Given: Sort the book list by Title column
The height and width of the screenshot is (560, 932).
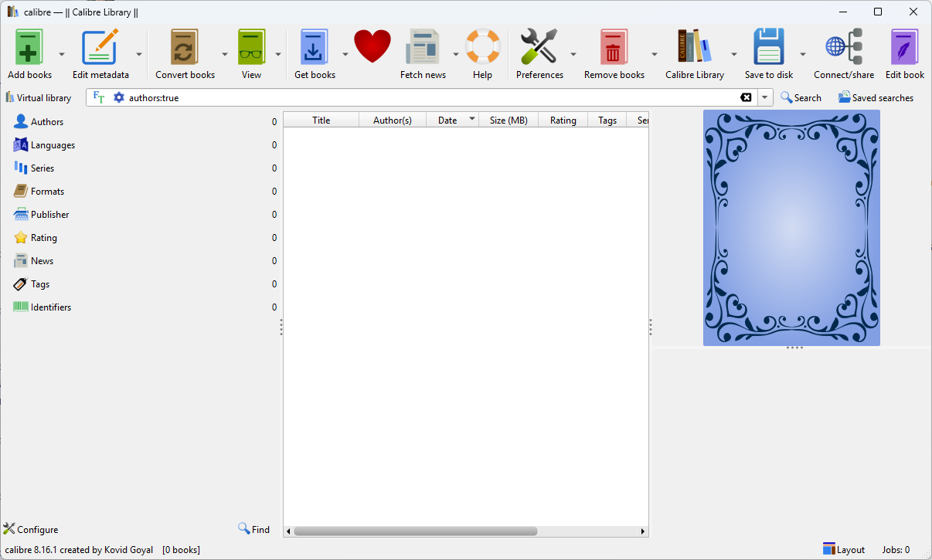Looking at the screenshot, I should click(x=321, y=120).
